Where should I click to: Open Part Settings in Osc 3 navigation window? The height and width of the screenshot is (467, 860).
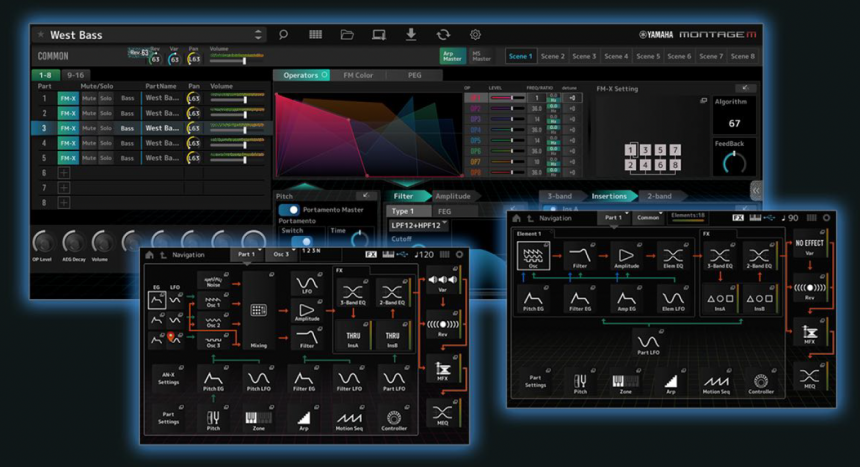168,420
